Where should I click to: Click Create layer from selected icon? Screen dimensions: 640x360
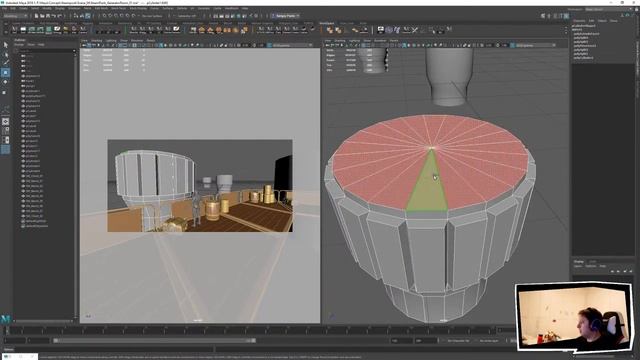(631, 271)
